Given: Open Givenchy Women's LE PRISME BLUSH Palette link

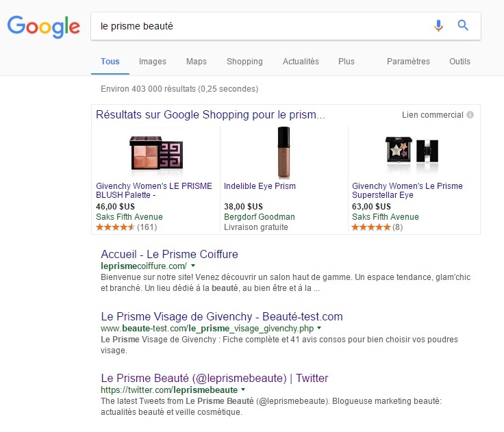Looking at the screenshot, I should pyautogui.click(x=154, y=190).
